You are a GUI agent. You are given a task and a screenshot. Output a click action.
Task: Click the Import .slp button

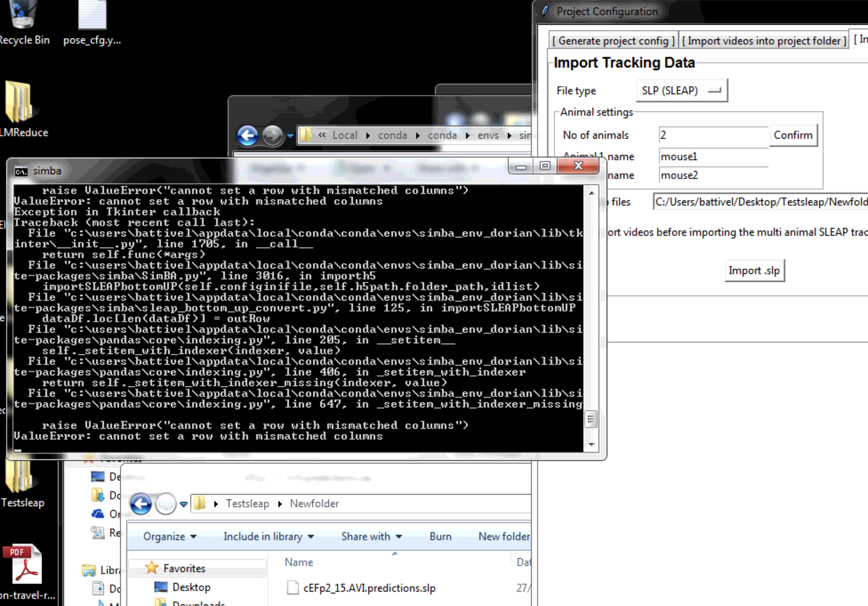tap(755, 270)
